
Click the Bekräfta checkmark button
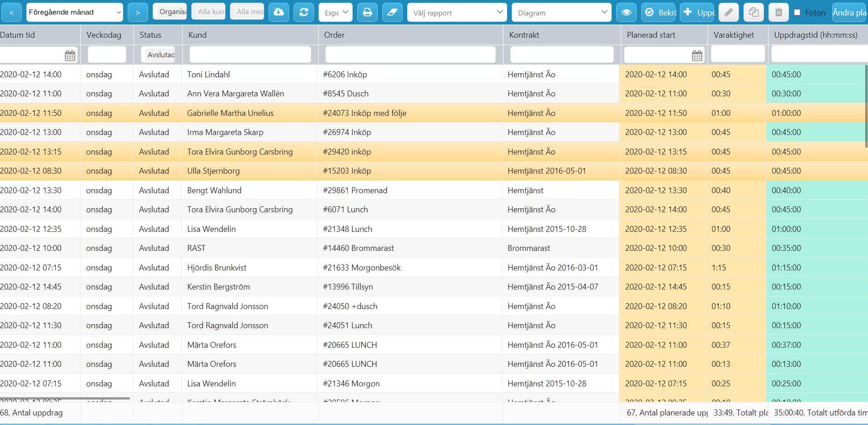pyautogui.click(x=660, y=12)
